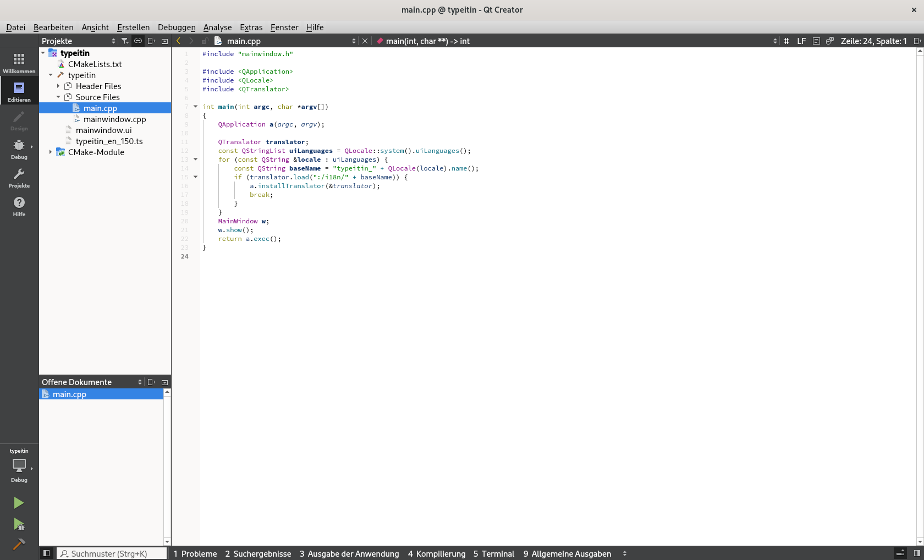This screenshot has width=924, height=560.
Task: Select mainwindow.cpp in project tree
Action: click(114, 119)
